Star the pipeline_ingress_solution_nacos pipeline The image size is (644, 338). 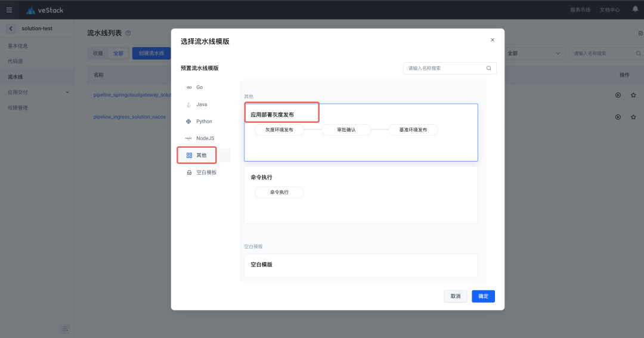tap(633, 117)
